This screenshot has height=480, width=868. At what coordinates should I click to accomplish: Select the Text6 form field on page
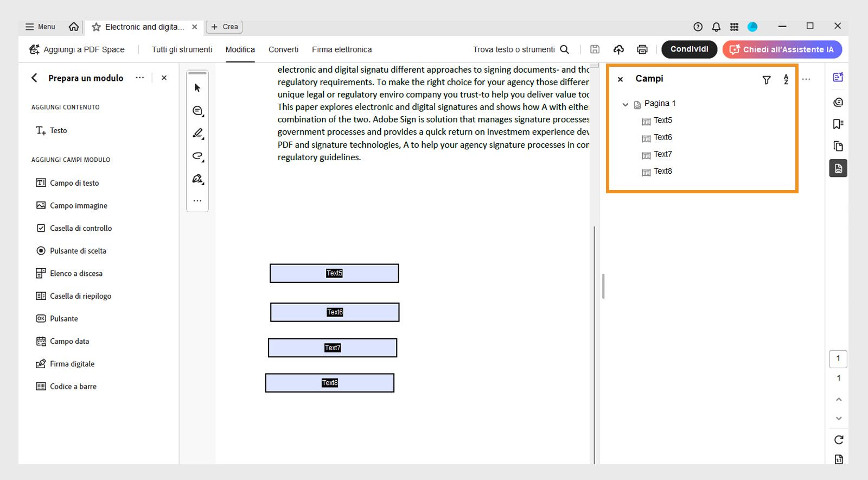point(335,312)
